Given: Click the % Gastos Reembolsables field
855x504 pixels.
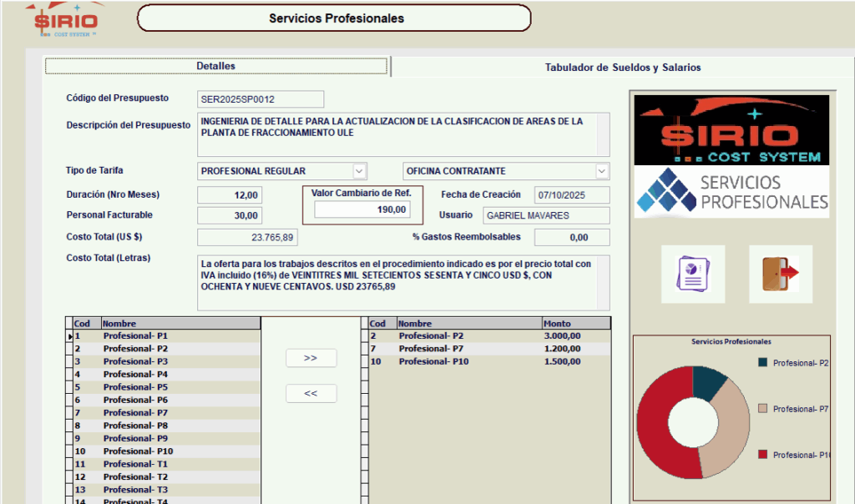Looking at the screenshot, I should [568, 238].
